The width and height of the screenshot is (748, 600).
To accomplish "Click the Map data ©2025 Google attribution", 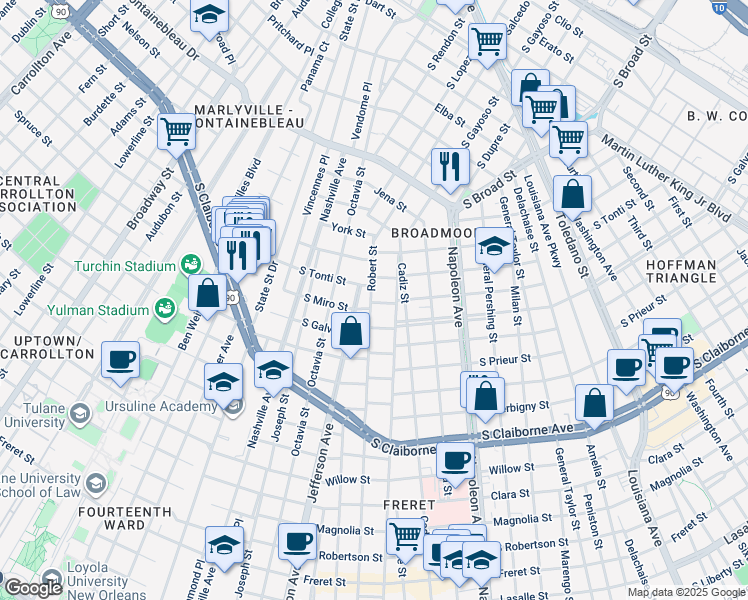I will pos(687,593).
